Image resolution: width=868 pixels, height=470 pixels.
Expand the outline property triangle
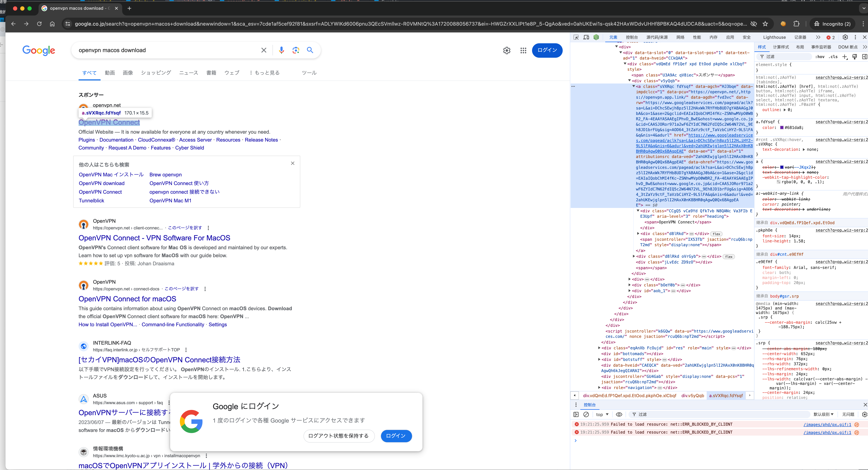(785, 110)
